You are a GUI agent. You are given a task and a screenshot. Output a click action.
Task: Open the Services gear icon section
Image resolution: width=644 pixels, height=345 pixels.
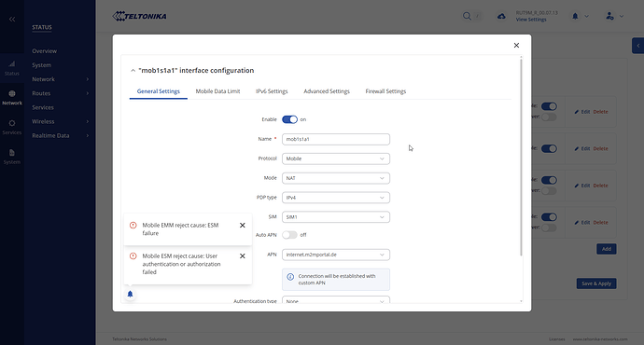point(12,127)
